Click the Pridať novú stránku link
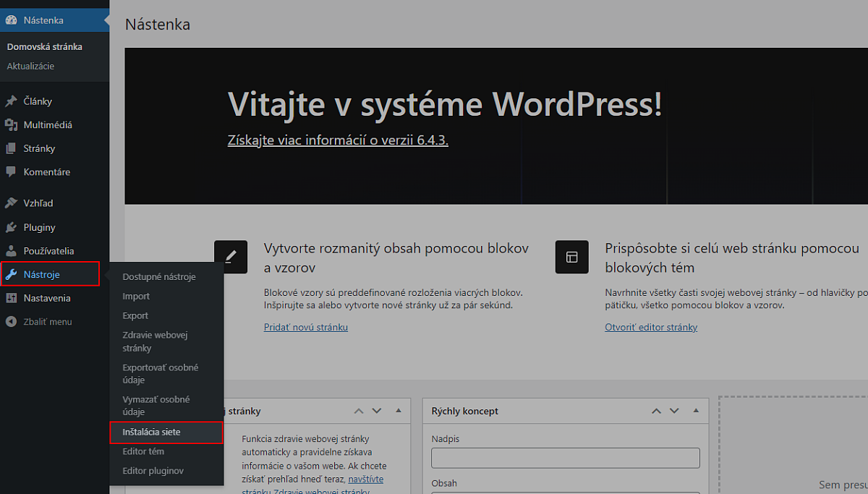The width and height of the screenshot is (868, 494). coord(306,328)
